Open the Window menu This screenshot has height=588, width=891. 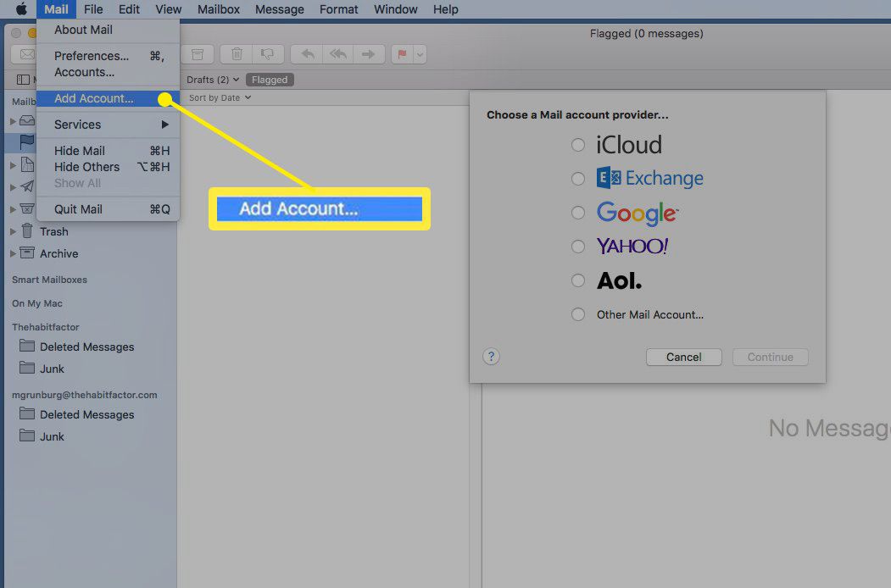(396, 9)
